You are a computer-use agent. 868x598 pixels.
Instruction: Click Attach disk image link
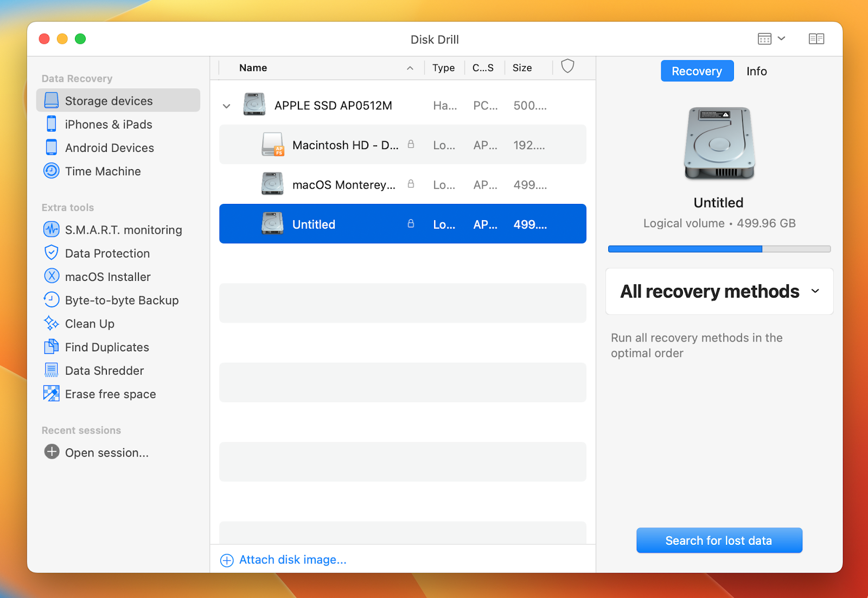(283, 560)
